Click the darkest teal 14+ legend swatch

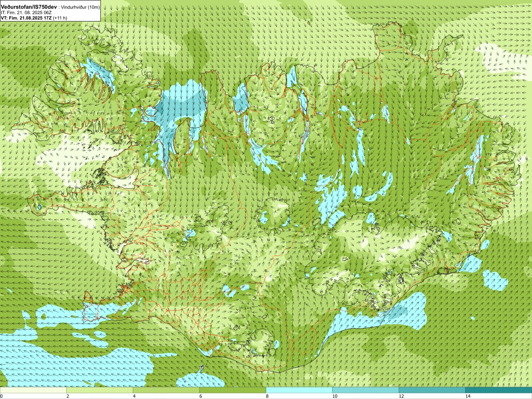[499, 390]
